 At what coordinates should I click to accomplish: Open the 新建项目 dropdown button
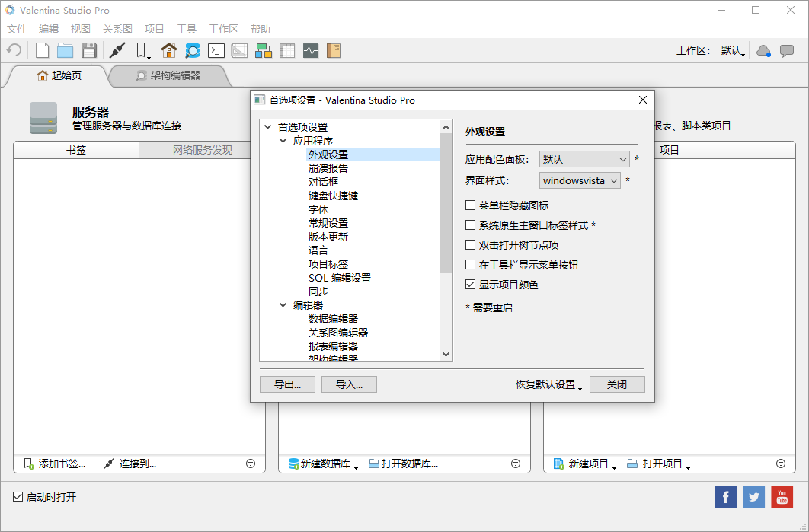click(x=586, y=464)
